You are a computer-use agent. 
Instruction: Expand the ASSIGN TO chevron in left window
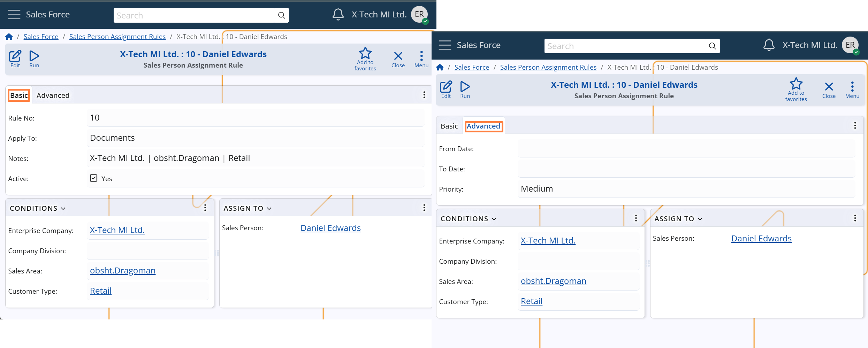(x=269, y=208)
